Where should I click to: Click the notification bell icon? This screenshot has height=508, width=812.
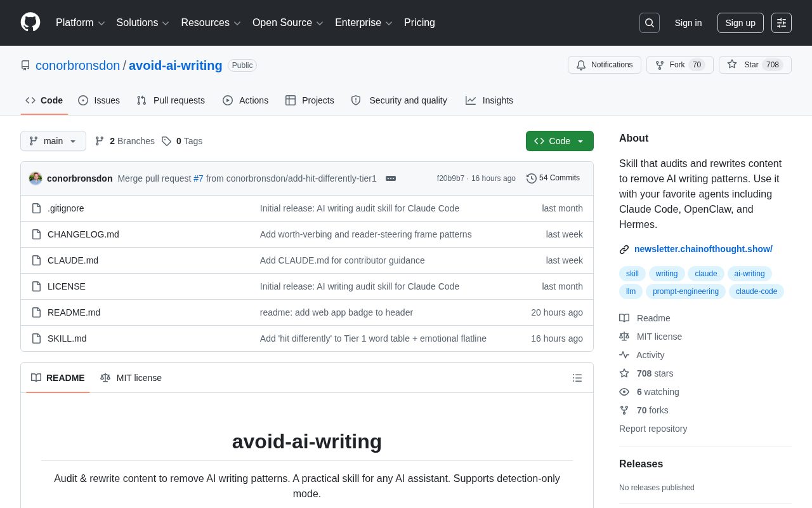581,65
